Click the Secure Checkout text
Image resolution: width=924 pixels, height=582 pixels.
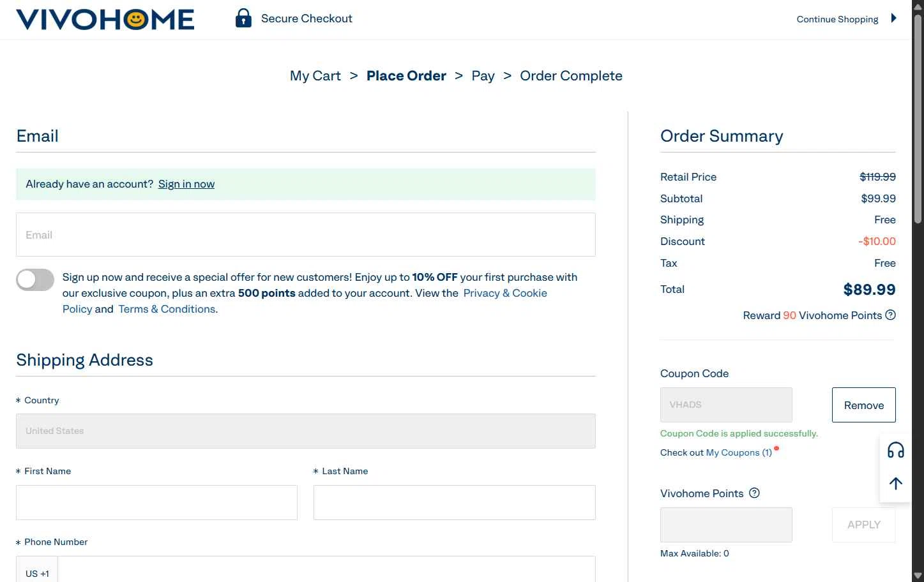(307, 19)
